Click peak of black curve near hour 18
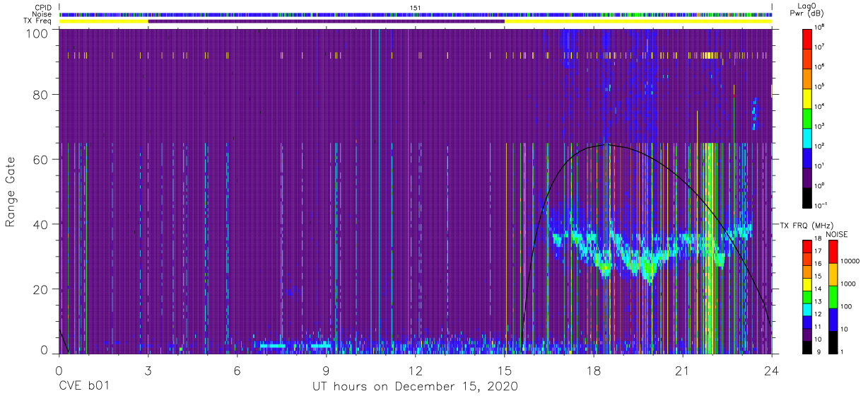 [x=608, y=144]
